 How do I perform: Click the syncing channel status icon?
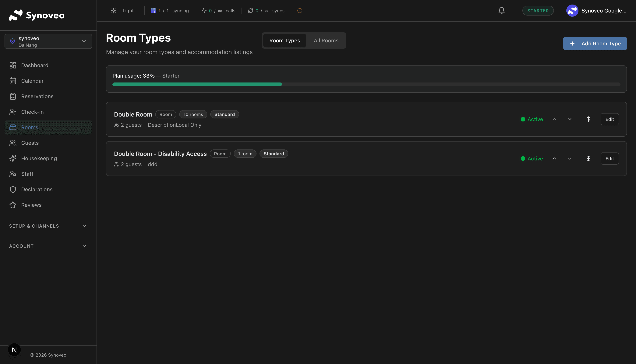(x=153, y=11)
